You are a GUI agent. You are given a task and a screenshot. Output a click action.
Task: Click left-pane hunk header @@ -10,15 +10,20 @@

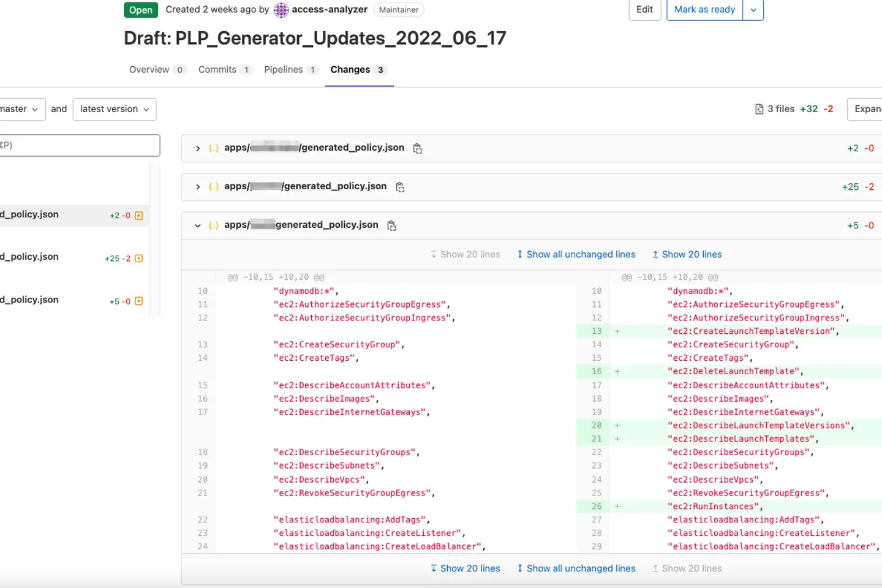click(x=276, y=277)
